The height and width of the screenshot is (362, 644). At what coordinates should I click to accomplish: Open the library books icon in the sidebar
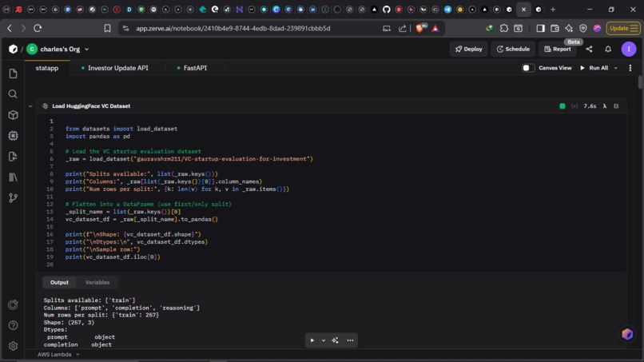[x=13, y=177]
